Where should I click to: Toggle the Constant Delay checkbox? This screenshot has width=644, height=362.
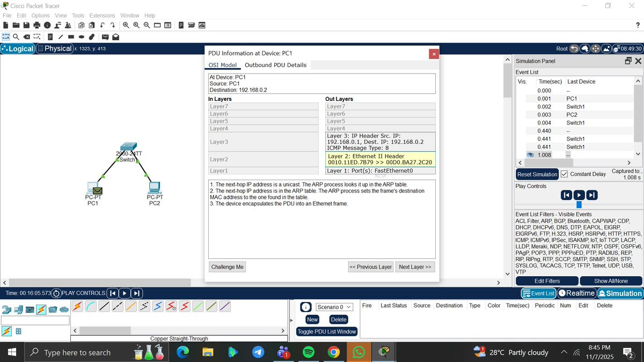coord(564,174)
